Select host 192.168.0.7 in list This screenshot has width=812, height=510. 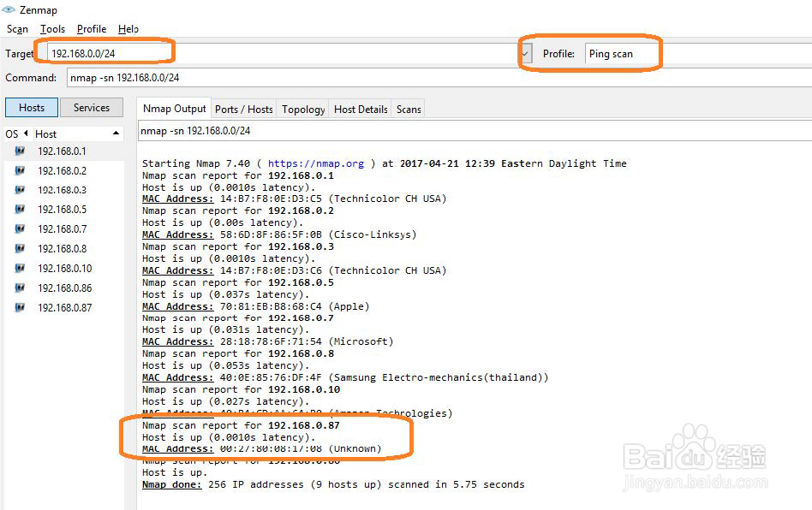[x=63, y=228]
